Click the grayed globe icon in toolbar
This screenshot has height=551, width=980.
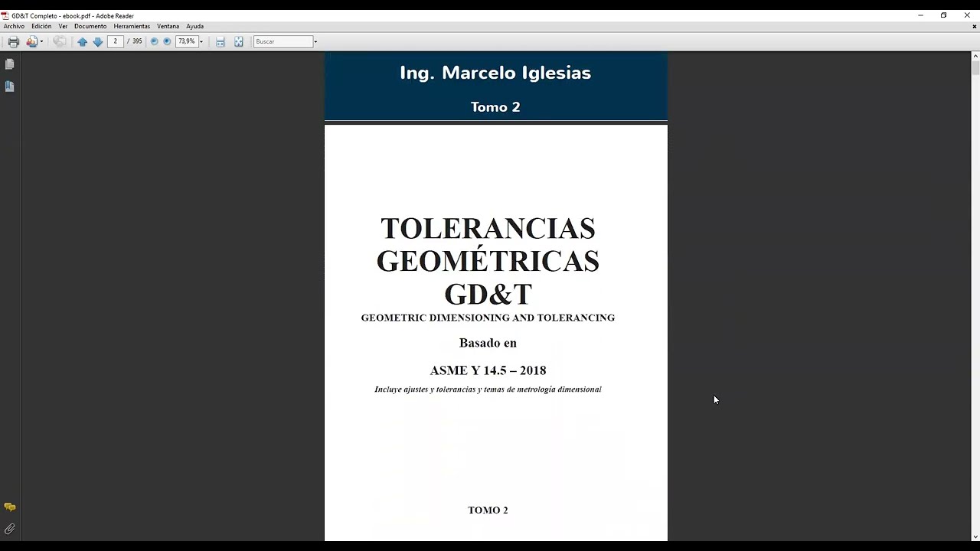(x=59, y=41)
